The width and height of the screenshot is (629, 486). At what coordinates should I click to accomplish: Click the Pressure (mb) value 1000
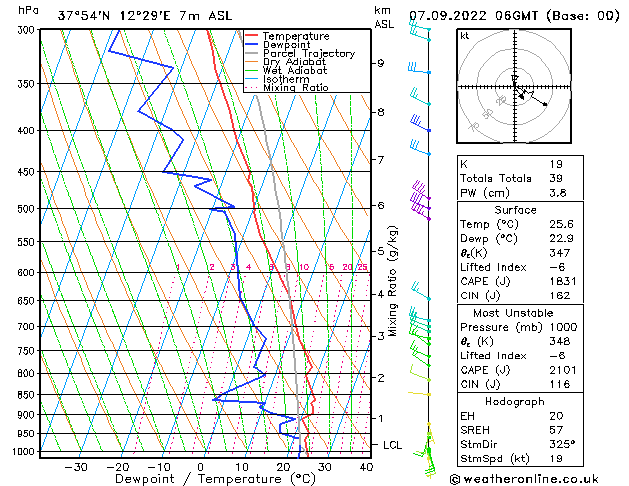[x=563, y=327]
